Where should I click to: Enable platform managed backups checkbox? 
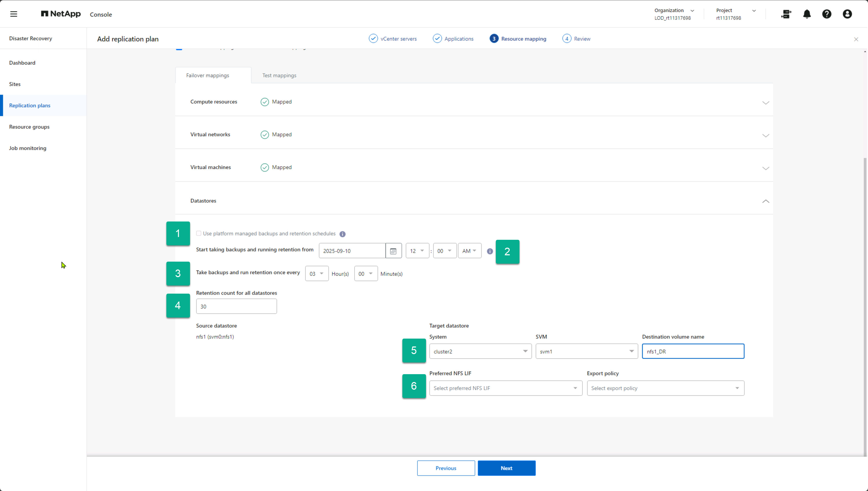(199, 233)
